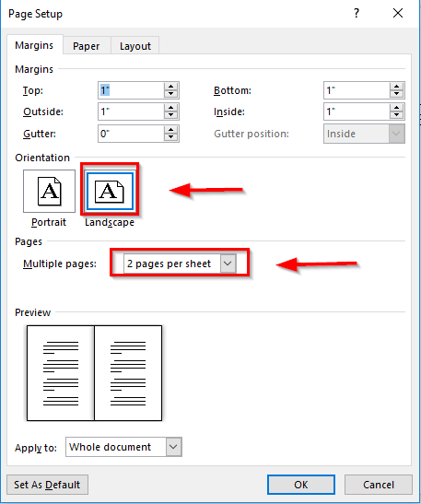Screen dimensions: 421x504
Task: Increase the Top margin with up arrow
Action: 171,87
